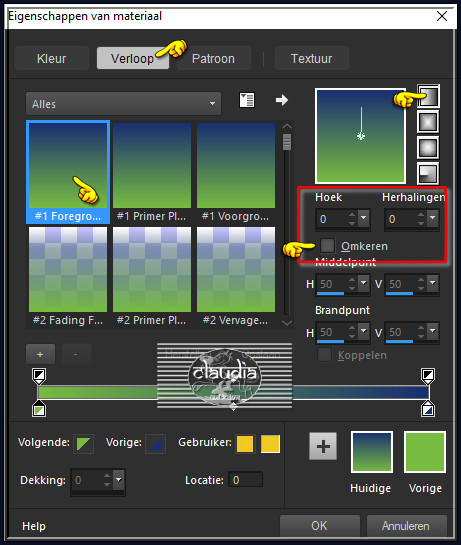Expand the Herhalingen value dropdown
Screen dimensions: 461x545
(433, 219)
